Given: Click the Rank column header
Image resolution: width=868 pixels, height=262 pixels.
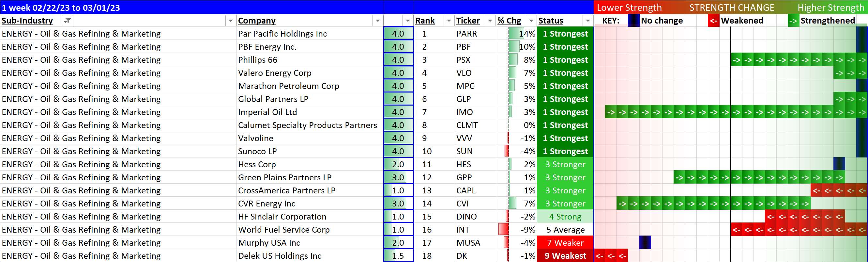Looking at the screenshot, I should [425, 21].
